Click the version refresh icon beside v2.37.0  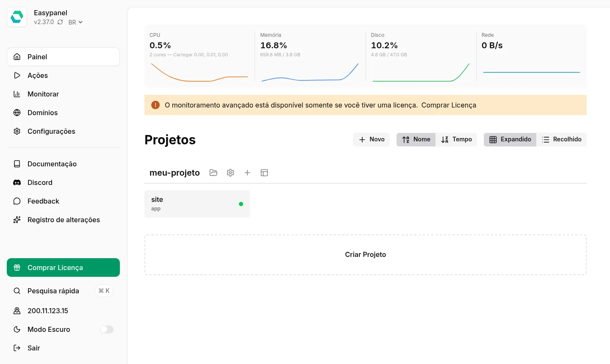pyautogui.click(x=60, y=22)
